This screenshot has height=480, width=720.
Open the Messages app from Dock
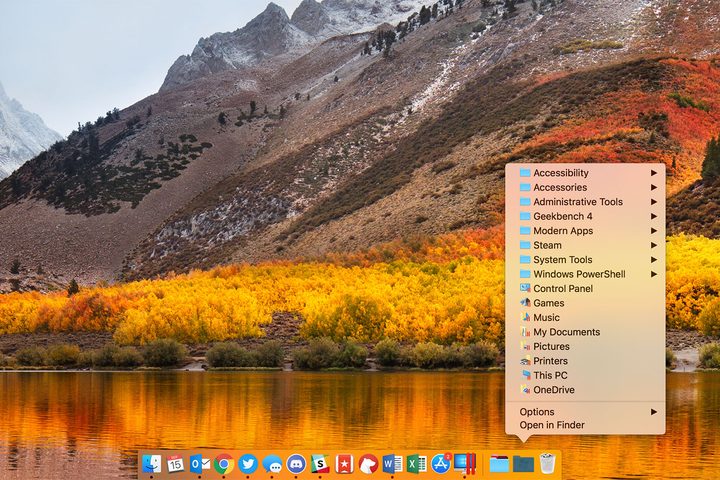point(272,464)
